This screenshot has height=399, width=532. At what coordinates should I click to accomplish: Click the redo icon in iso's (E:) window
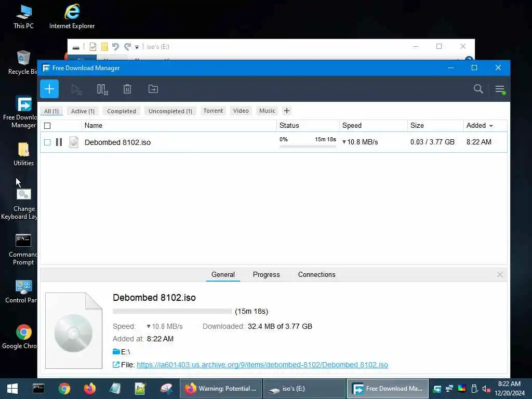point(127,47)
